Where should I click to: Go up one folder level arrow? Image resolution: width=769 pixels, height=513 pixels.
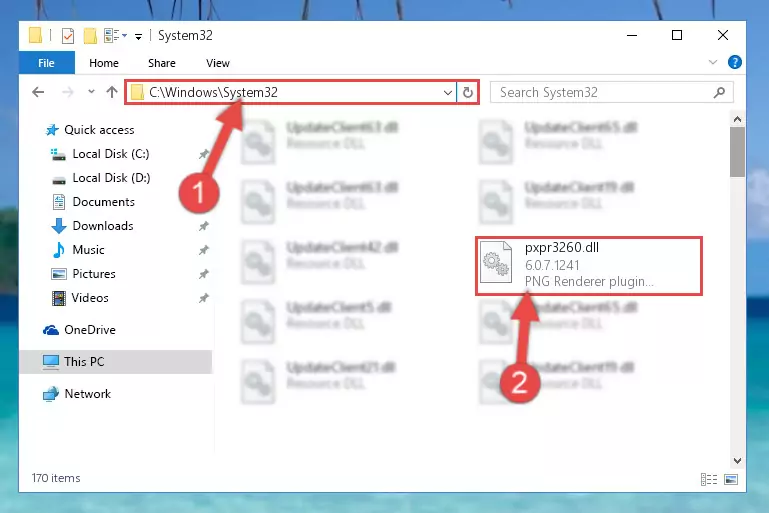point(112,92)
